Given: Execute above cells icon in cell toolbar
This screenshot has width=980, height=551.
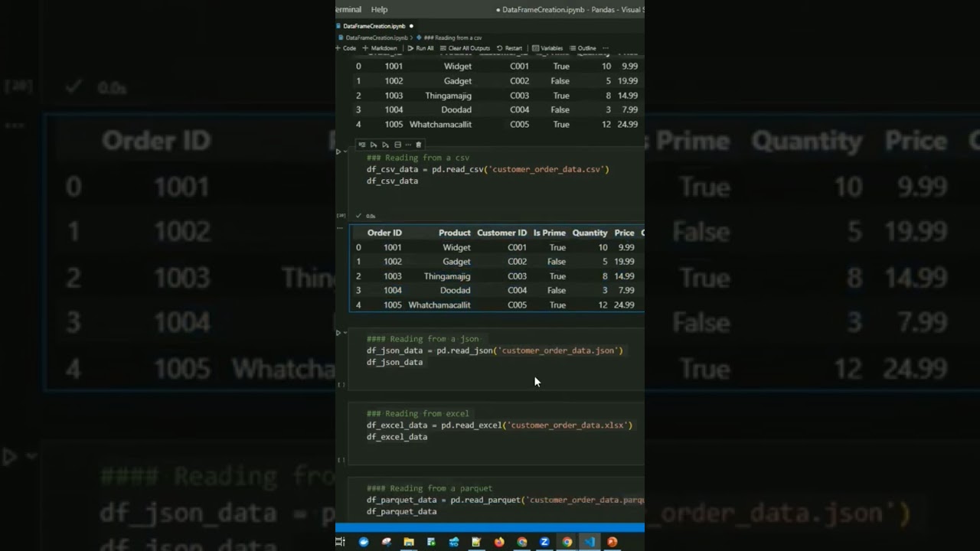Looking at the screenshot, I should [x=374, y=145].
